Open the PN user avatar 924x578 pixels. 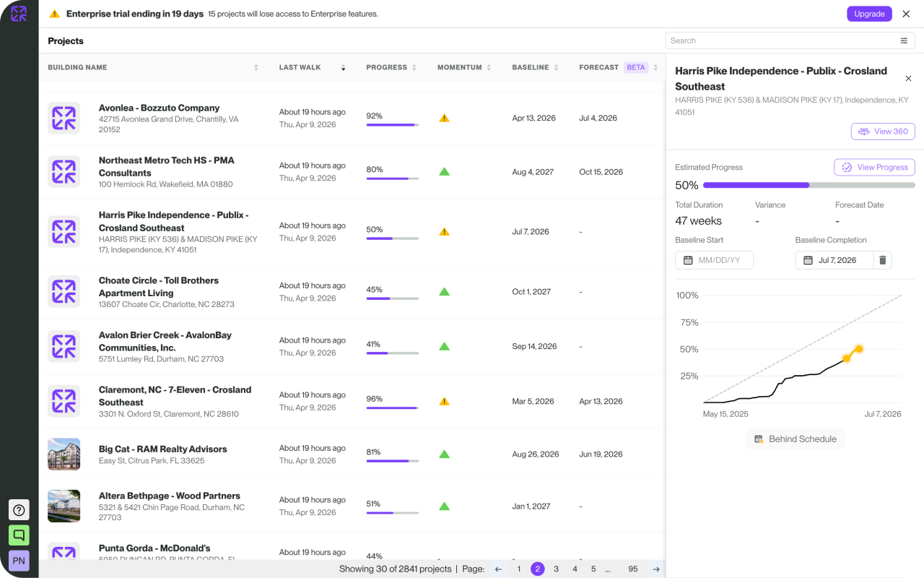coord(19,561)
